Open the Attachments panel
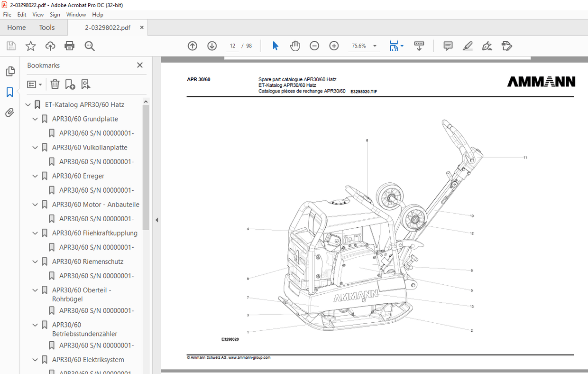The height and width of the screenshot is (374, 588). 10,112
